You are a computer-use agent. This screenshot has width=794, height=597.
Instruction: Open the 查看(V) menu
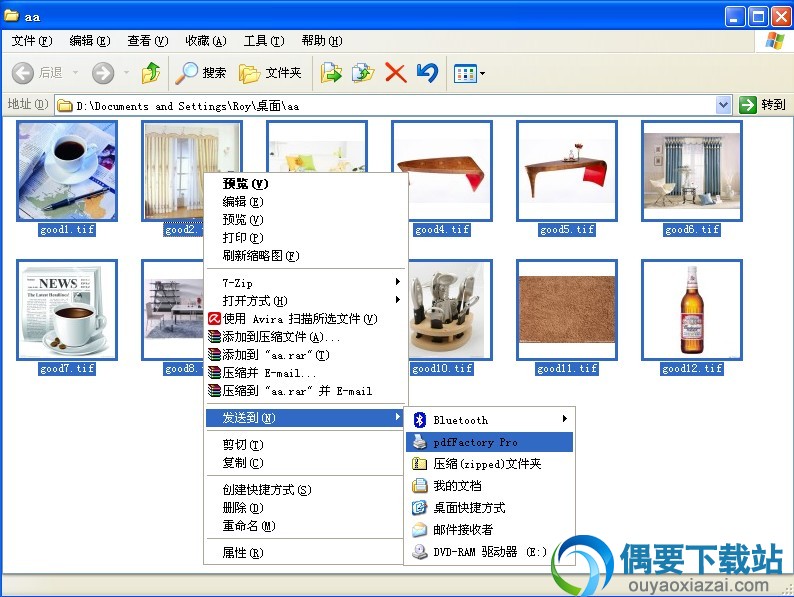point(148,41)
